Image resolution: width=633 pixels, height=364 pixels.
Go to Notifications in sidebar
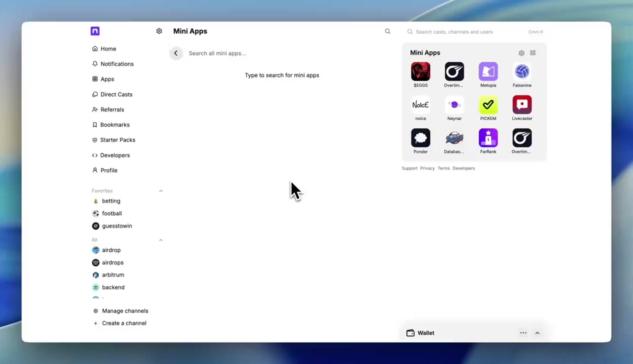click(x=117, y=64)
